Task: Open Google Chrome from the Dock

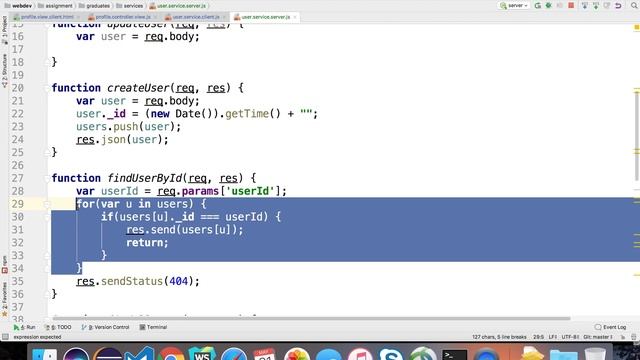Action: click(171, 354)
